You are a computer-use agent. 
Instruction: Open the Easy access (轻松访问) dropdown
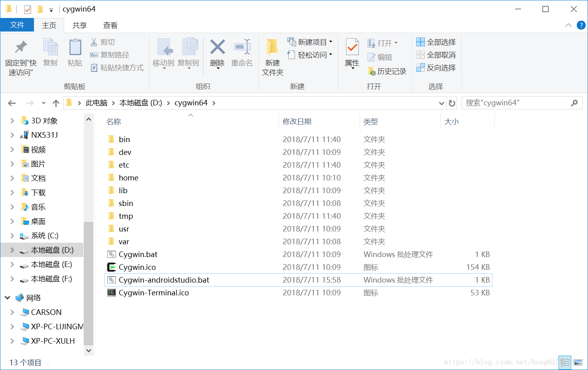point(310,55)
